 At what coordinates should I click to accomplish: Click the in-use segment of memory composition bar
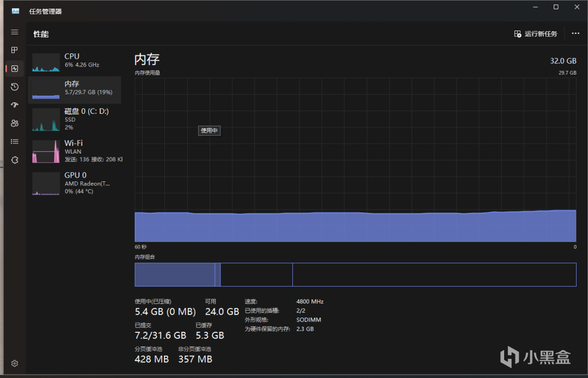174,275
